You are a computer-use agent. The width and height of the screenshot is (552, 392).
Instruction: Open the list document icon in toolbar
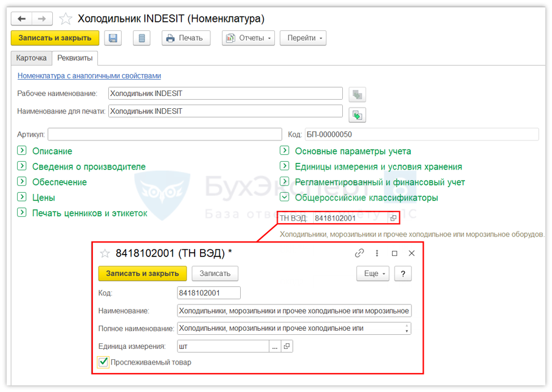click(142, 38)
